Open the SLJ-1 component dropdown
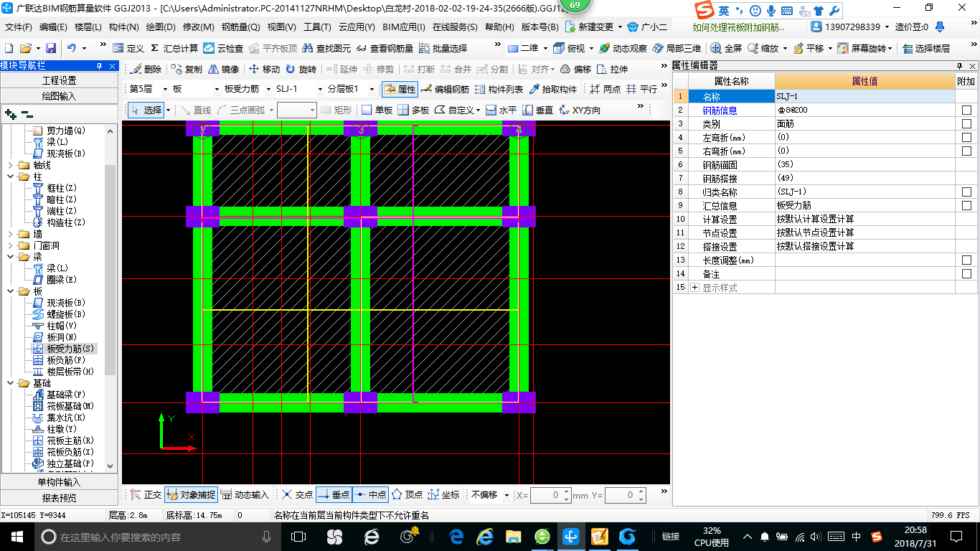This screenshot has height=551, width=980. 320,90
